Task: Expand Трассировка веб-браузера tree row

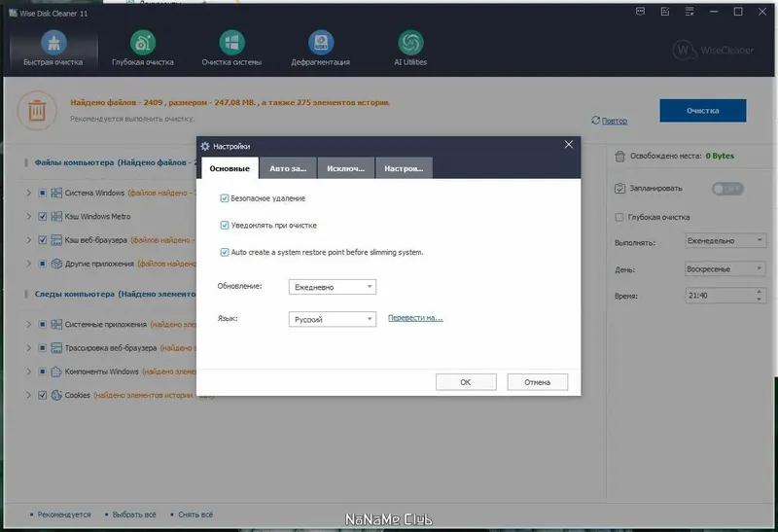Action: pyautogui.click(x=29, y=348)
